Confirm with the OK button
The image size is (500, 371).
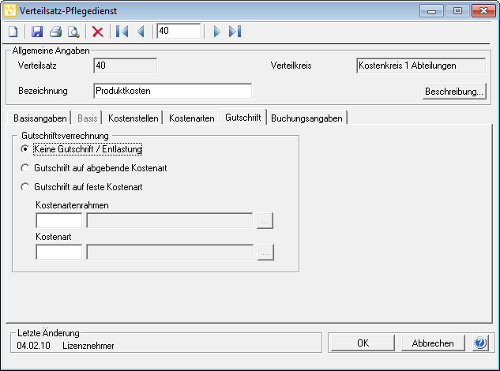tap(363, 343)
